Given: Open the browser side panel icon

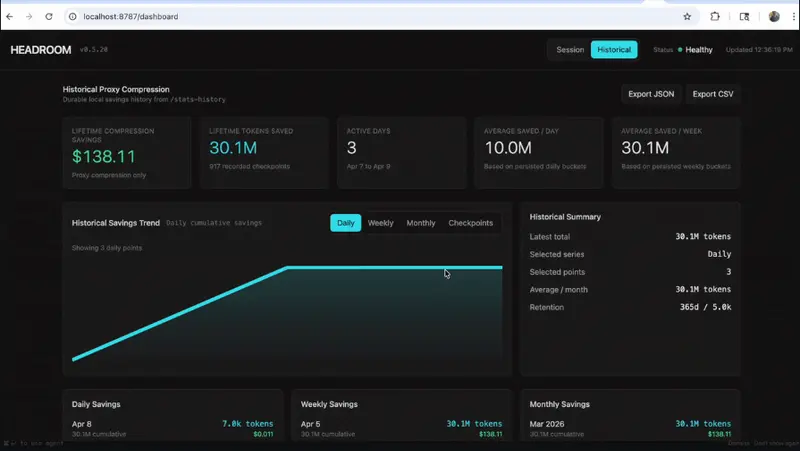Looking at the screenshot, I should (744, 16).
